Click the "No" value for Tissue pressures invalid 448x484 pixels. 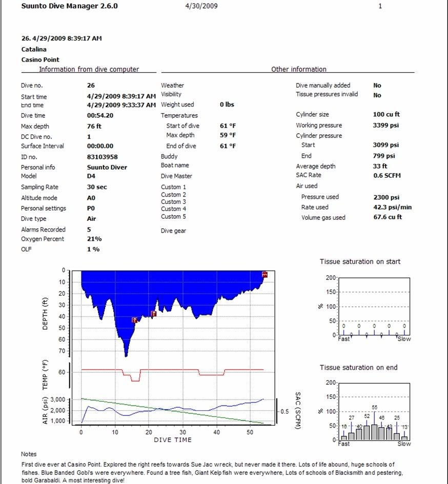(377, 95)
